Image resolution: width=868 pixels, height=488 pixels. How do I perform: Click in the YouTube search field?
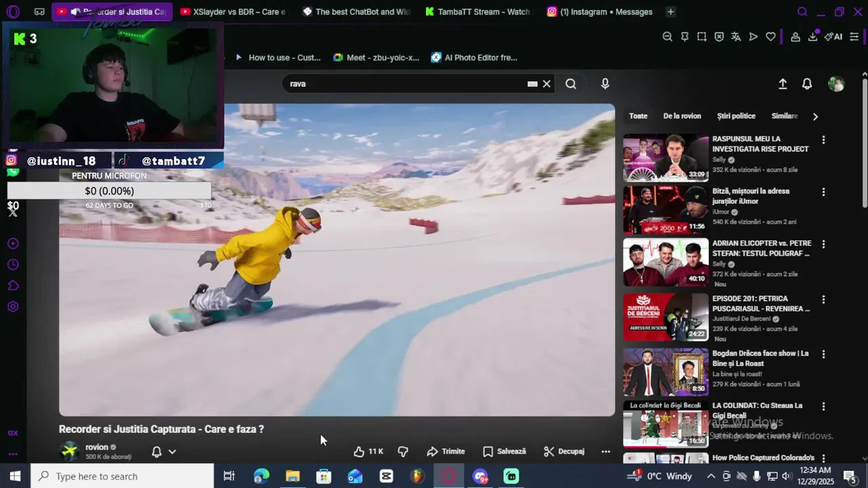(406, 84)
